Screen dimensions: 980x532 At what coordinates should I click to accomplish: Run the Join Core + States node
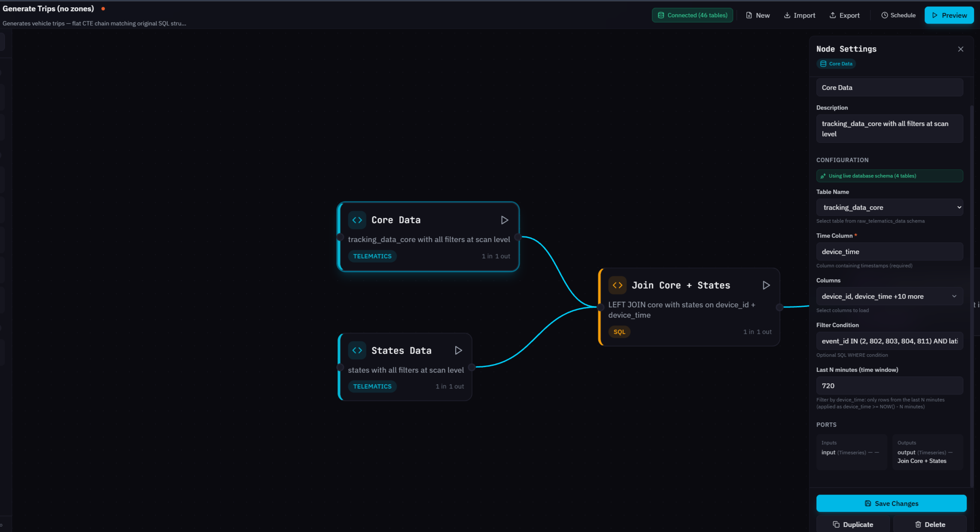[x=766, y=285]
